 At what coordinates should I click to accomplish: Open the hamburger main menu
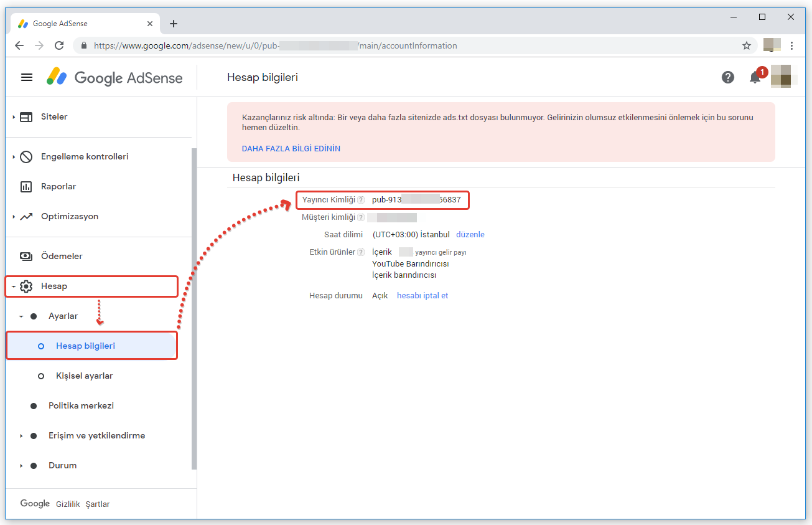(27, 77)
